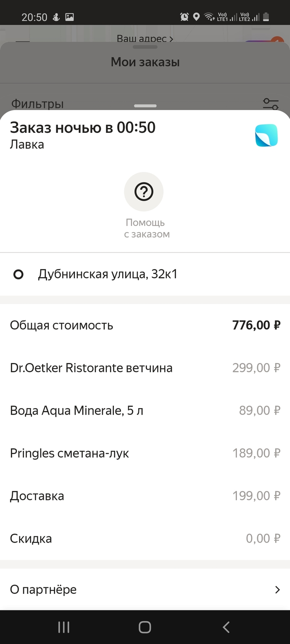Image resolution: width=290 pixels, height=644 pixels.
Task: Tap Dr.Oetker Ristorante ветчина item
Action: [x=91, y=368]
